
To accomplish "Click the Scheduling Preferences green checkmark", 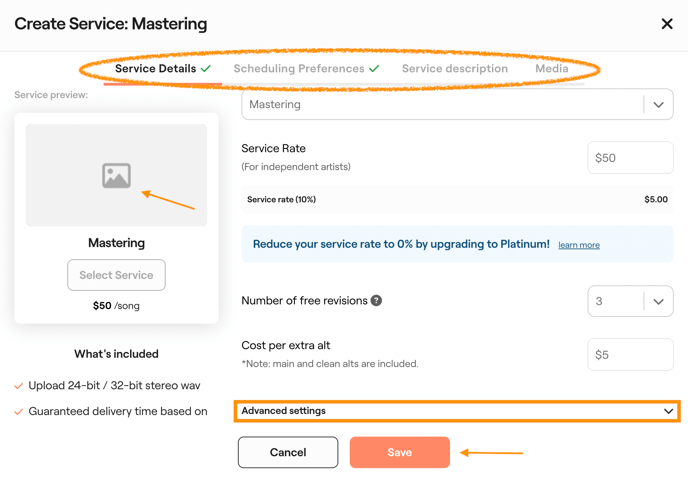I will point(374,69).
